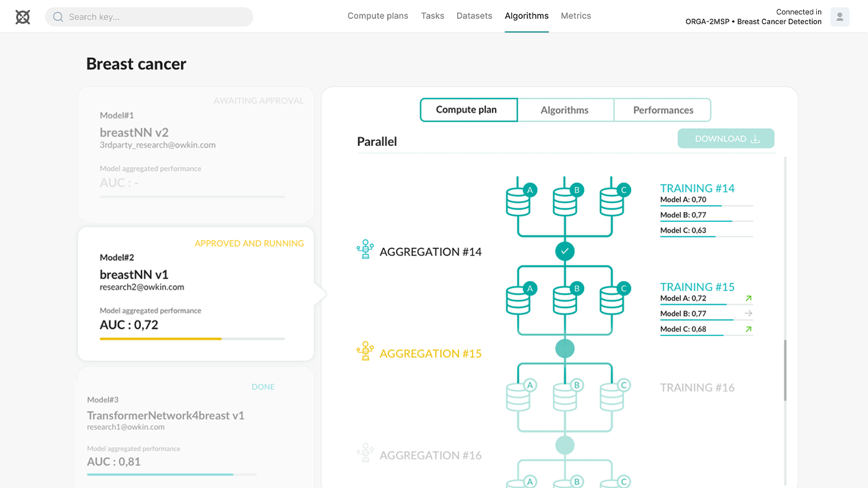Open the TransformerNetwork4breast v1 model card
The width and height of the screenshot is (868, 488).
[196, 428]
